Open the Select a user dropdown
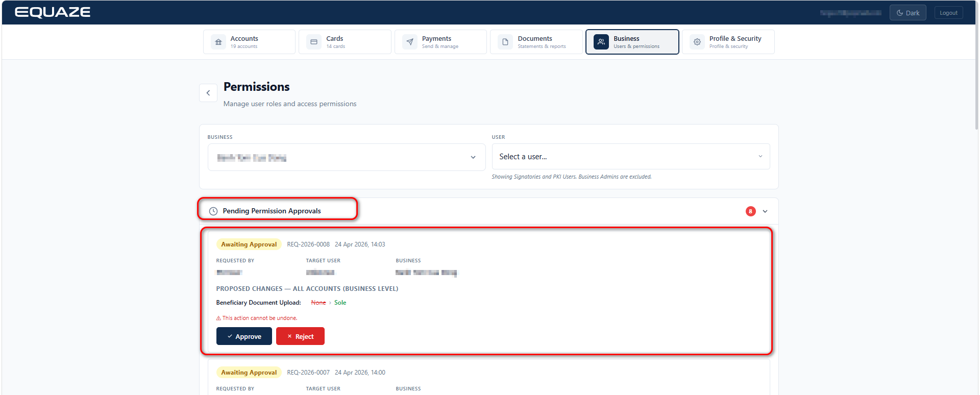 pyautogui.click(x=631, y=157)
